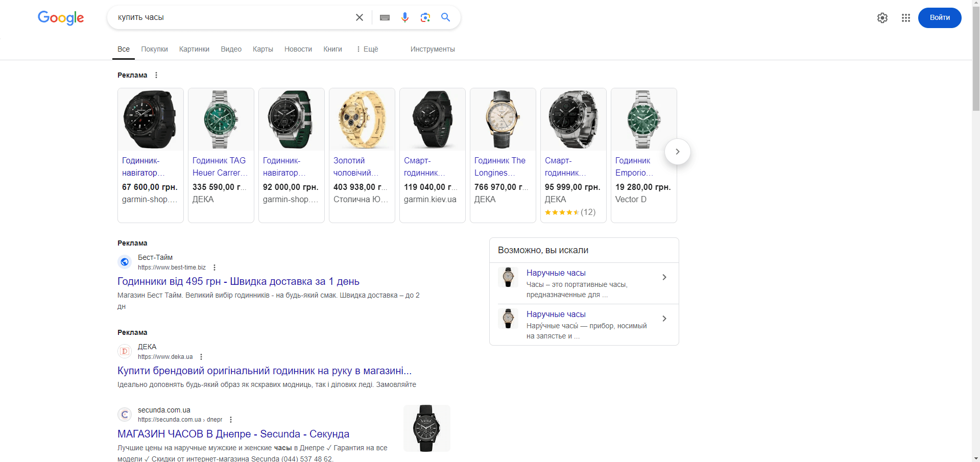
Task: Switch to the Новости tab
Action: [298, 49]
